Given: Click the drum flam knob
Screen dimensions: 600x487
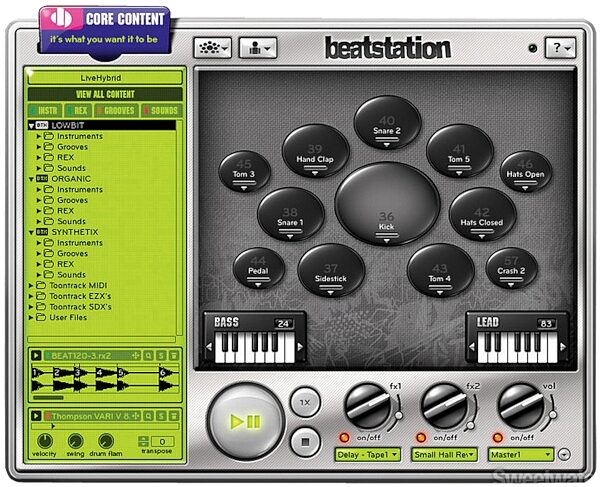Looking at the screenshot, I should tap(106, 441).
